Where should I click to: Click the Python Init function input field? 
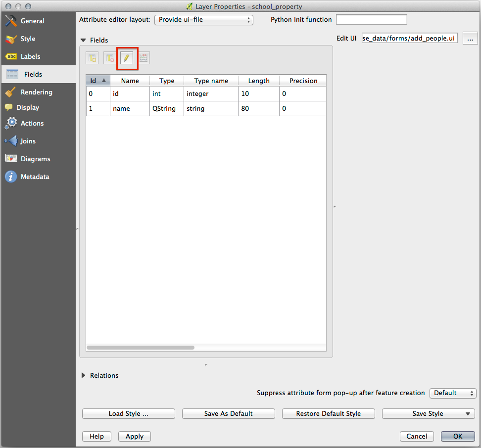coord(371,20)
